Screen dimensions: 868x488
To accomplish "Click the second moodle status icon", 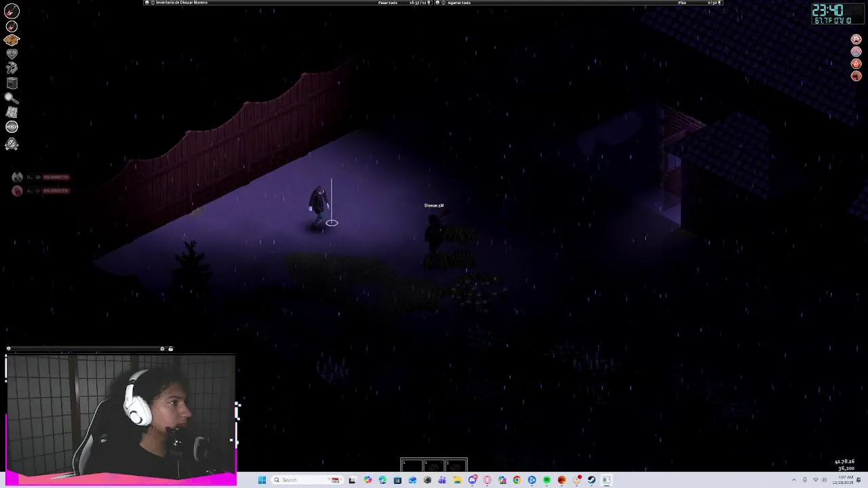I will pyautogui.click(x=856, y=52).
